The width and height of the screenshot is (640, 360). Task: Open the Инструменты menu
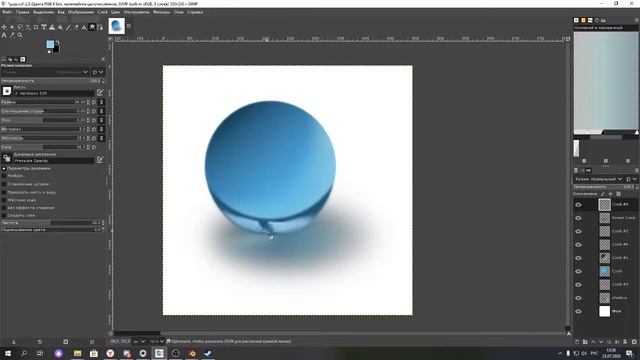136,12
